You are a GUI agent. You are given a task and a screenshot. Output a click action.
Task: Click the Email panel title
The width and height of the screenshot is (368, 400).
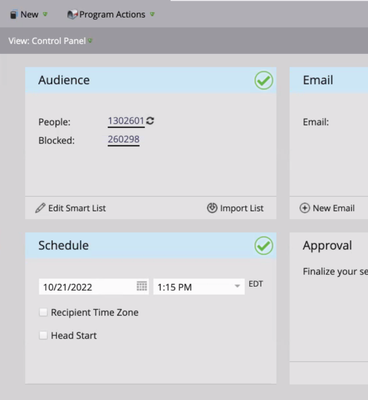point(318,80)
